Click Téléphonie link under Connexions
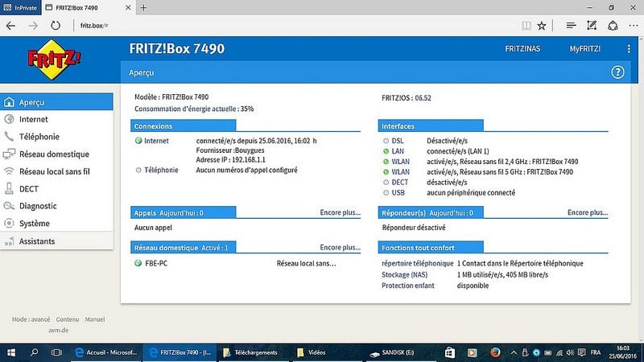644x362 pixels. point(161,170)
